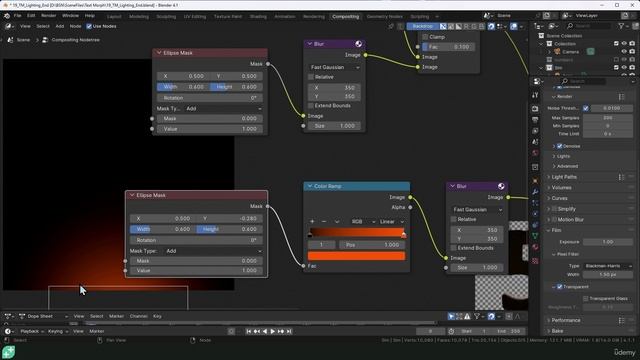640x360 pixels.
Task: Open the Pixel Filter Type Blackman-Harris dropdown
Action: pos(608,266)
